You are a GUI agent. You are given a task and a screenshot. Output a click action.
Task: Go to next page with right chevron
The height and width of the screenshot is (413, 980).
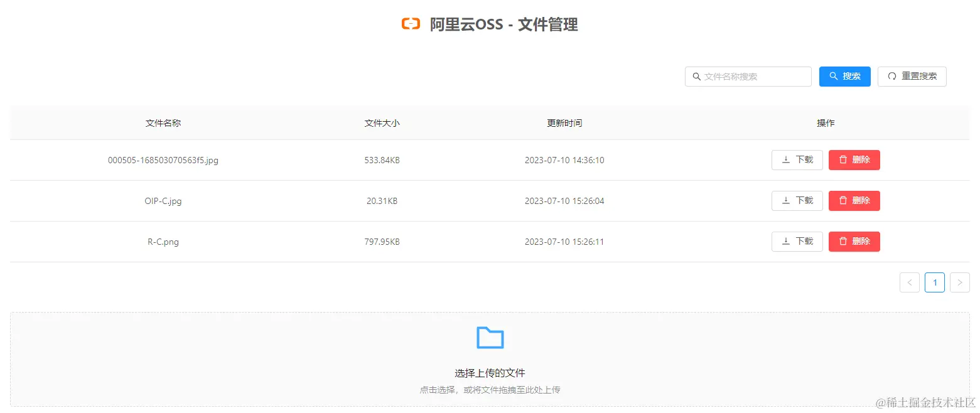point(960,282)
